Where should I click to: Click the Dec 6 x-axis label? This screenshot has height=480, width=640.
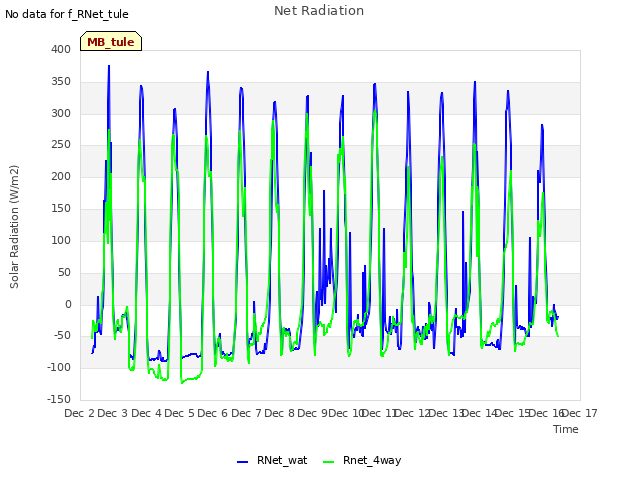click(213, 413)
